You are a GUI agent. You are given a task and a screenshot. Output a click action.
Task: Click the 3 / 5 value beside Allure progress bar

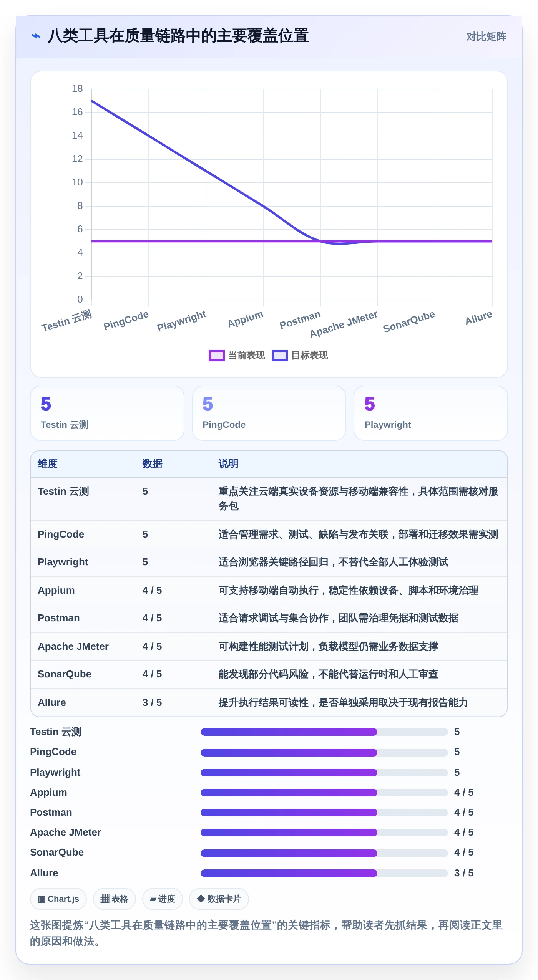[x=464, y=873]
